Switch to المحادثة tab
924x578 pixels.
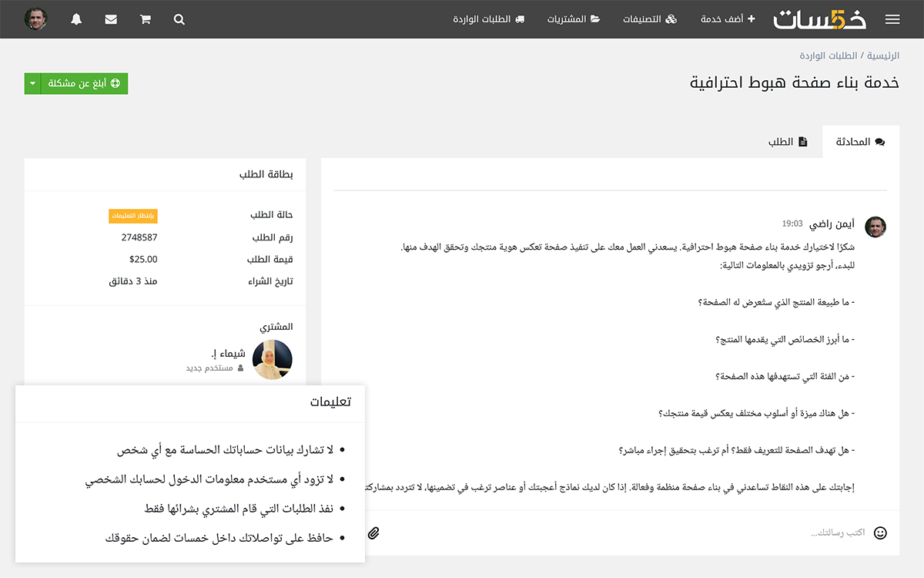click(861, 142)
